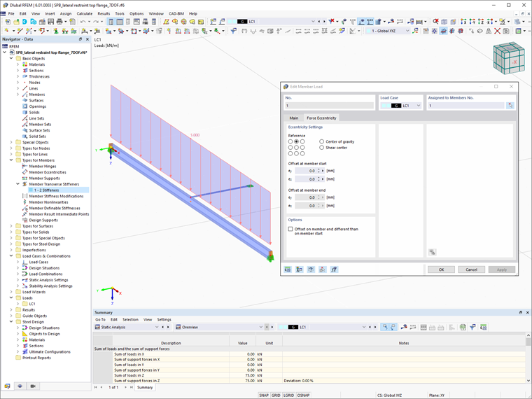Click the View in Y direction axis icon
Image resolution: width=532 pixels, height=399 pixels.
coord(472,22)
